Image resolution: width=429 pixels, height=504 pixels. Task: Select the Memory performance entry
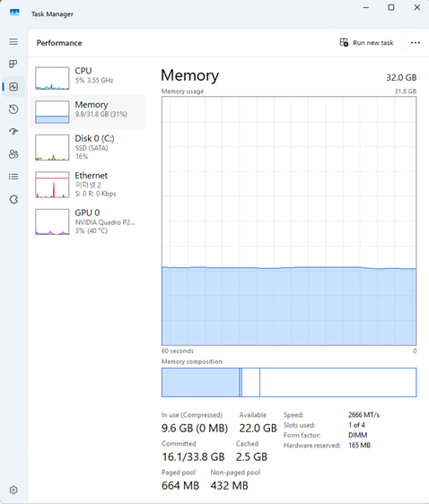pyautogui.click(x=87, y=112)
